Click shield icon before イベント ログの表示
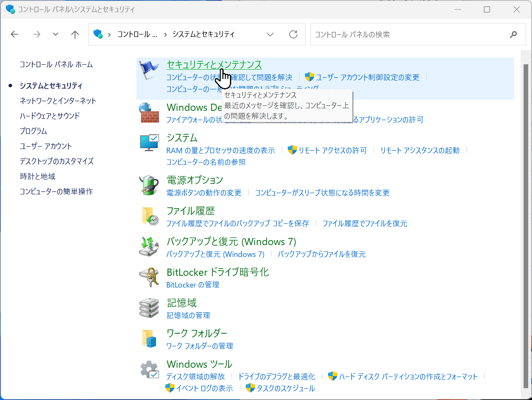 click(x=170, y=388)
